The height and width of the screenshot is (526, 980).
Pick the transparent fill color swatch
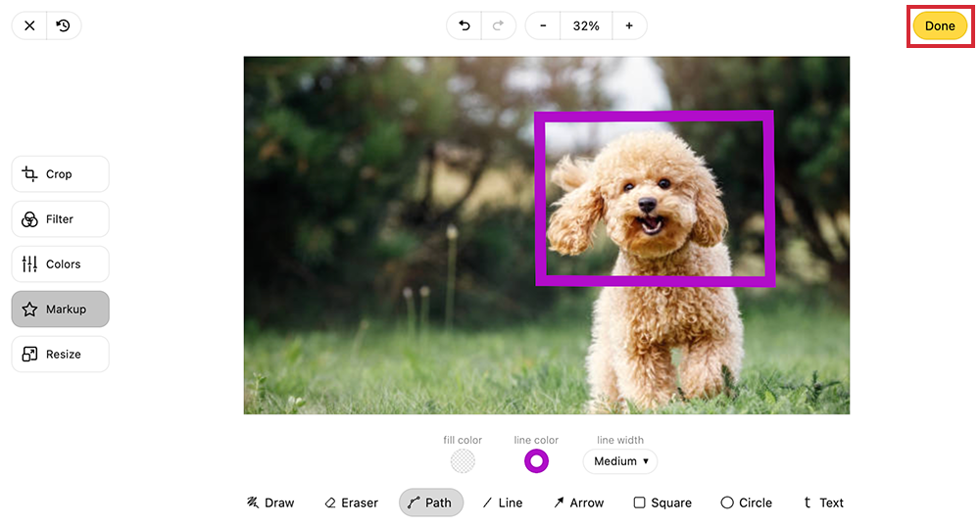463,460
